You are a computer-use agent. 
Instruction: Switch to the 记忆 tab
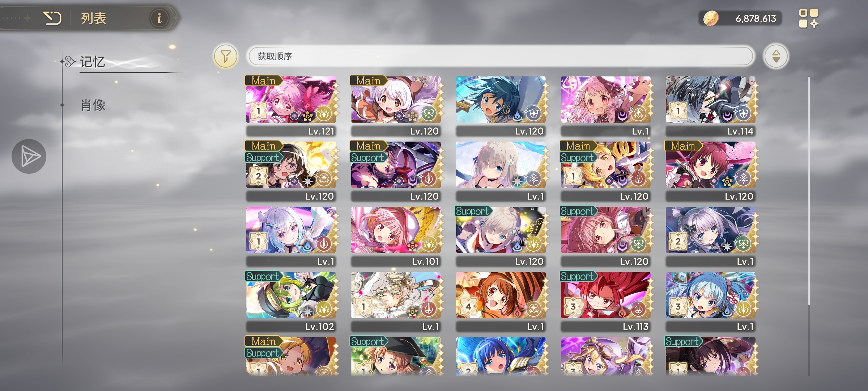point(93,62)
